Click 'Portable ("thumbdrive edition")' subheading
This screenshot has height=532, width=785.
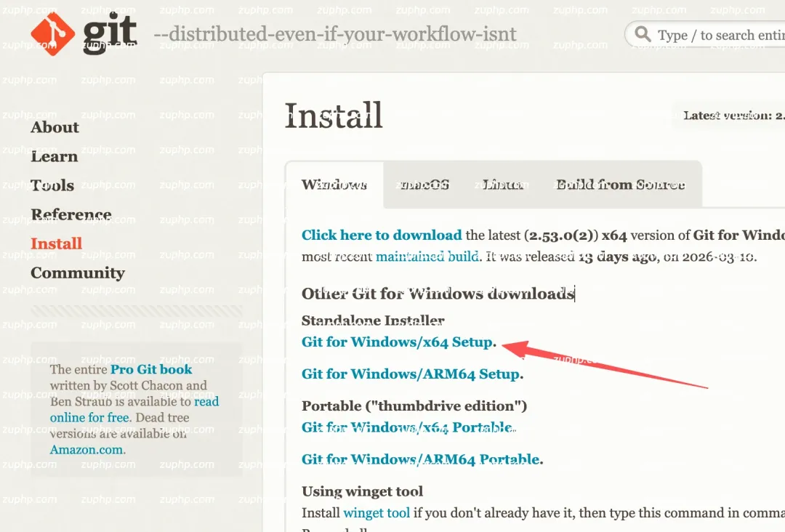[x=414, y=406]
